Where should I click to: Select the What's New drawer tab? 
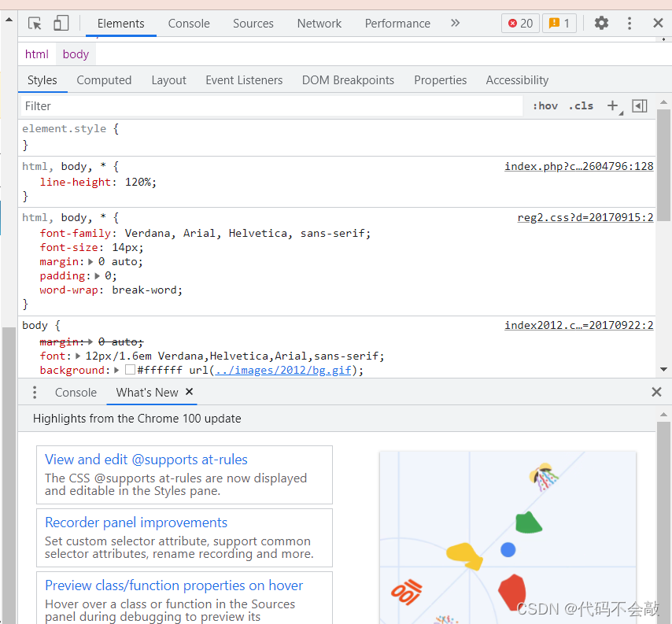pos(147,393)
